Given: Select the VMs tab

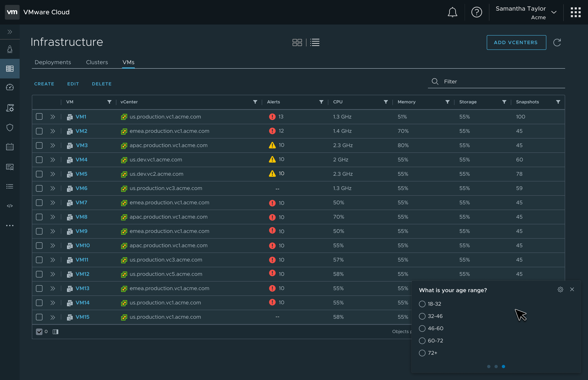Looking at the screenshot, I should coord(128,62).
